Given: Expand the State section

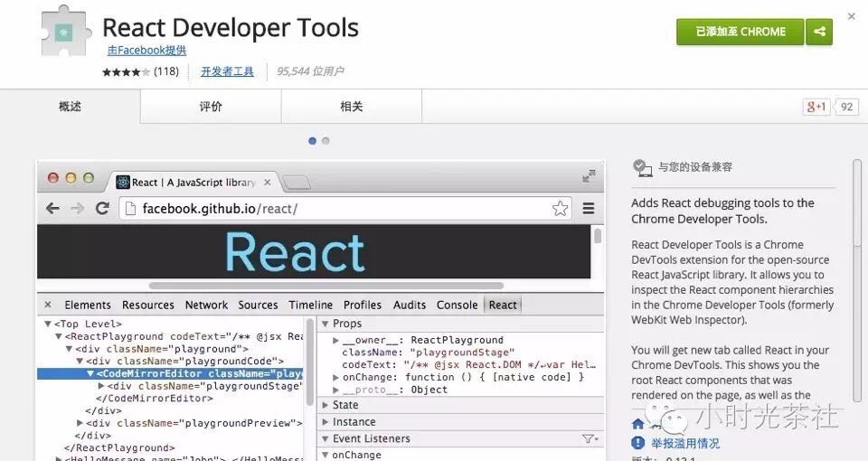Looking at the screenshot, I should point(325,405).
